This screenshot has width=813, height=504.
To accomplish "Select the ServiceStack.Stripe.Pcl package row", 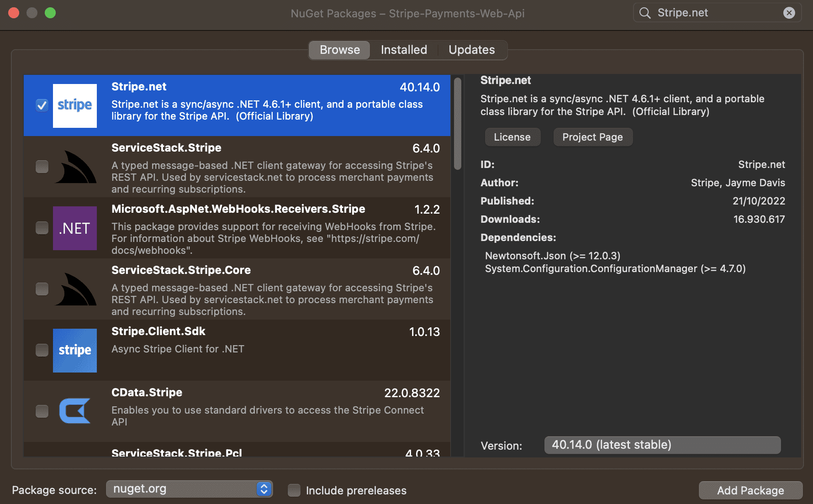I will (x=237, y=450).
